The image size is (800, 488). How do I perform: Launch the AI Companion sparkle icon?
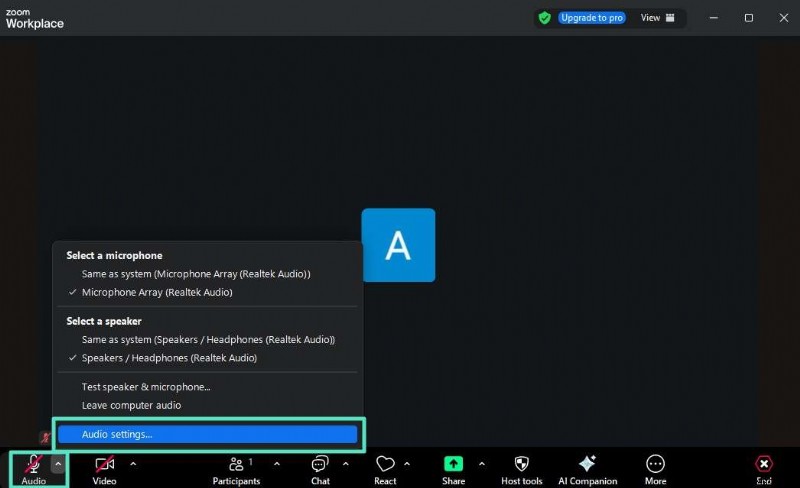[x=589, y=465]
